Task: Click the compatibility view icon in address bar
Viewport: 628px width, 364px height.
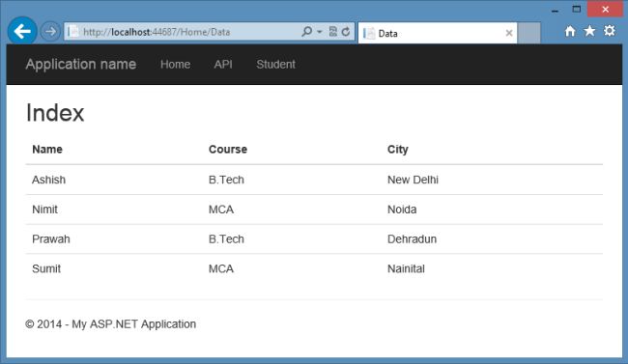Action: tap(332, 31)
